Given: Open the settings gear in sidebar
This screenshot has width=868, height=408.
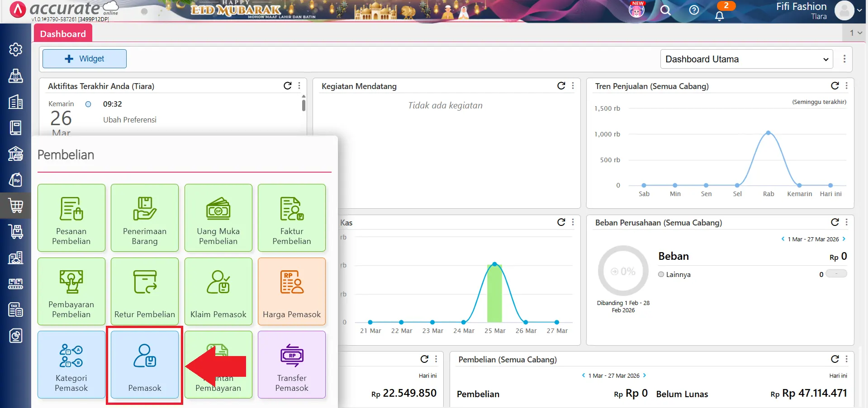Looking at the screenshot, I should [x=15, y=49].
